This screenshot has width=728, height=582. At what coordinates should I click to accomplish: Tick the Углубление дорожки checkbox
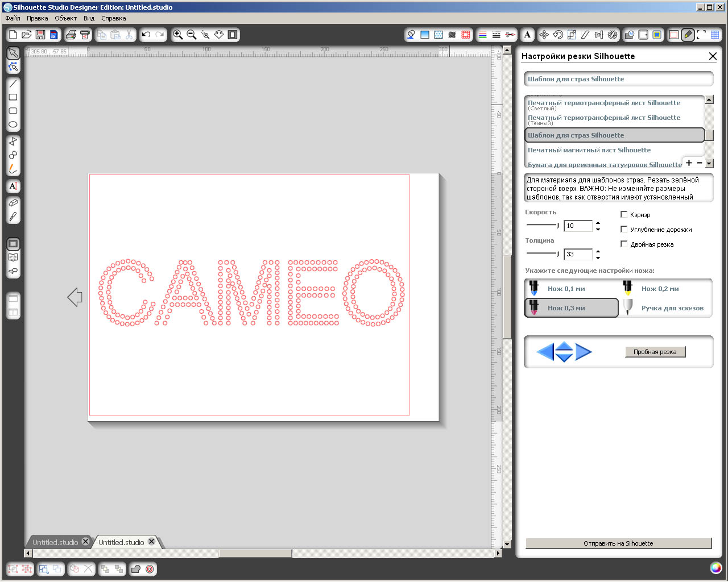point(624,229)
